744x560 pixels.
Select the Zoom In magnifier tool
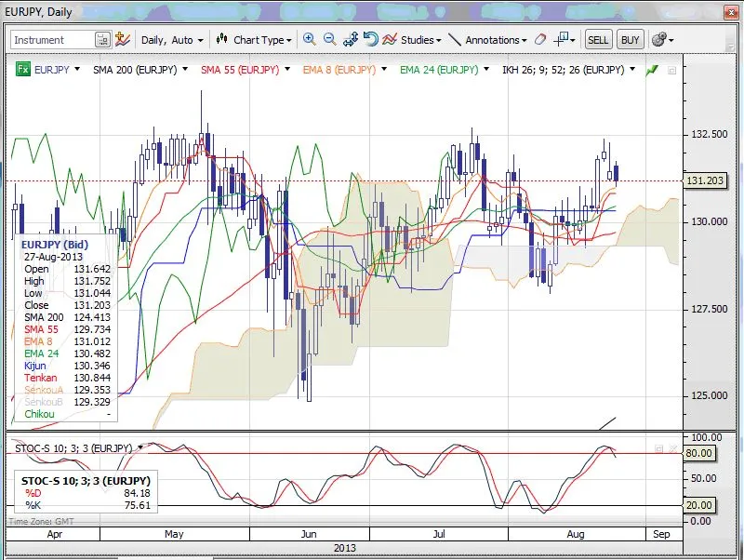click(310, 40)
